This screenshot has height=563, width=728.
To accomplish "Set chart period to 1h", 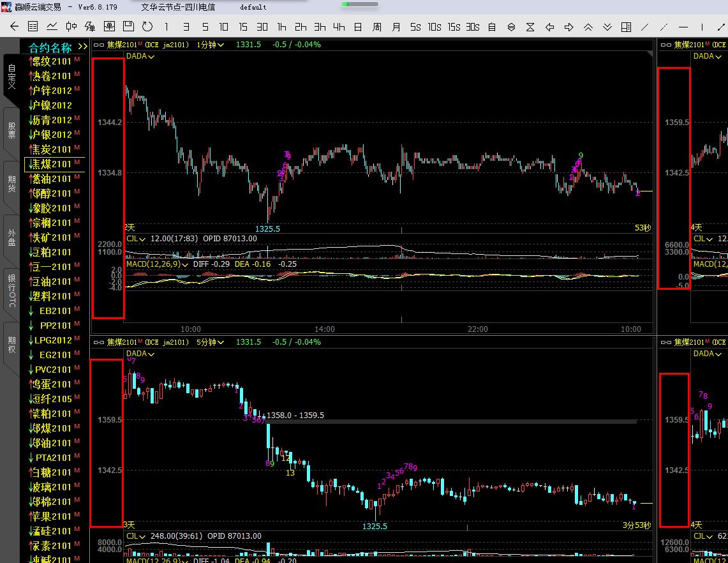I will click(281, 27).
